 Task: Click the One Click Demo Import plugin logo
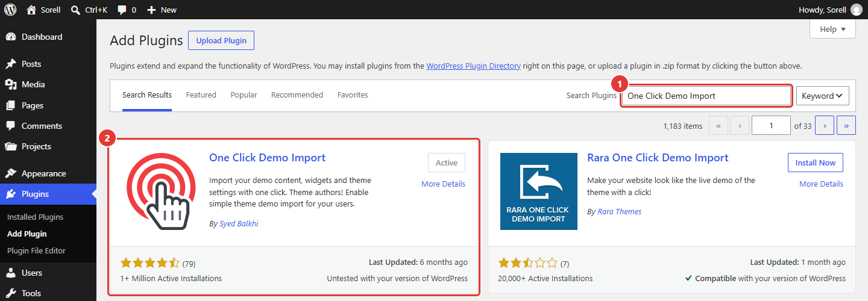pyautogui.click(x=161, y=191)
